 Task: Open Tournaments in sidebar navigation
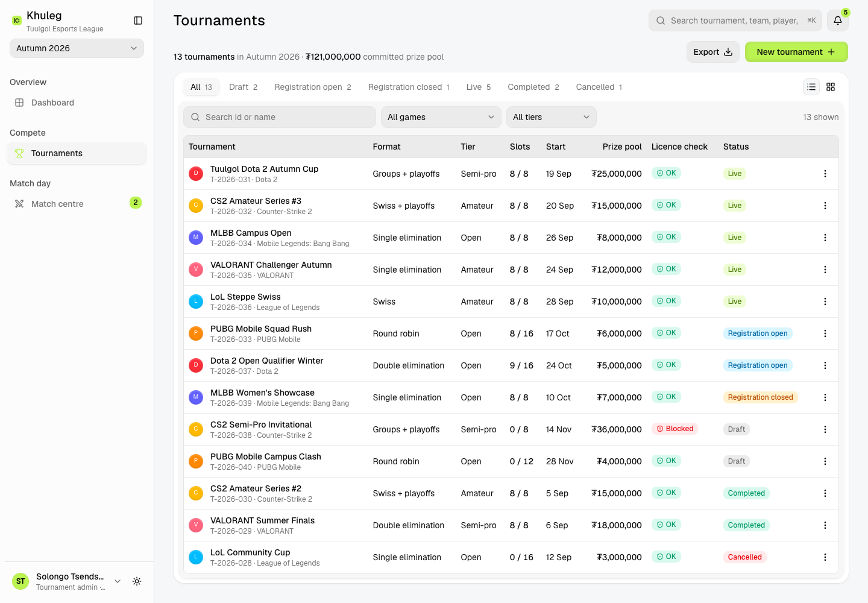[77, 153]
